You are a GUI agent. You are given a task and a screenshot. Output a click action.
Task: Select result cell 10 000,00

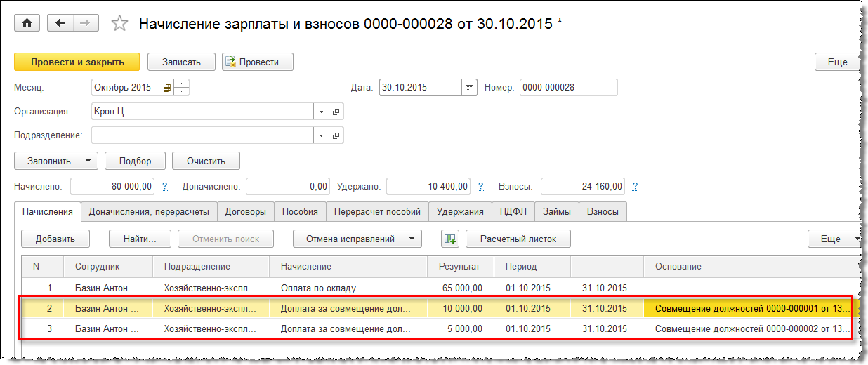pyautogui.click(x=461, y=308)
